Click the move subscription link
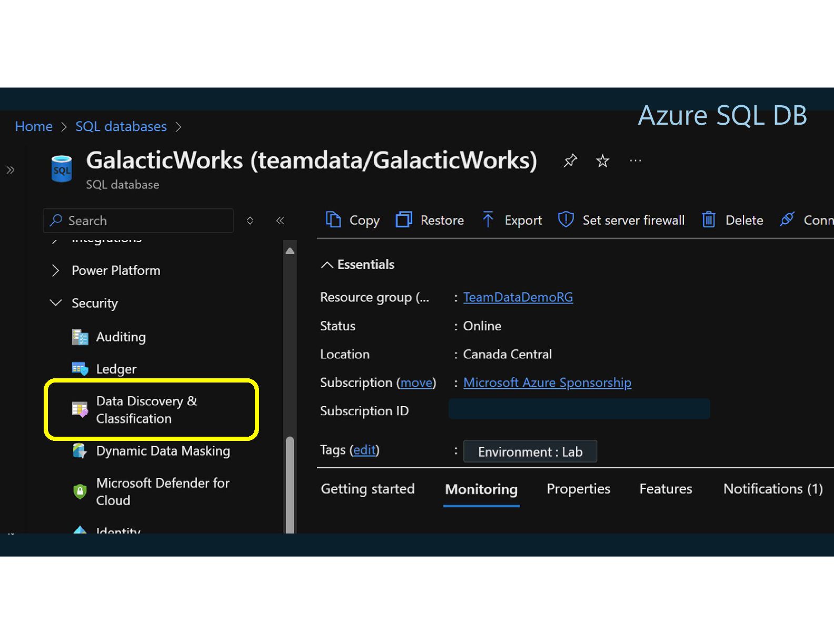The height and width of the screenshot is (644, 834). click(x=416, y=383)
